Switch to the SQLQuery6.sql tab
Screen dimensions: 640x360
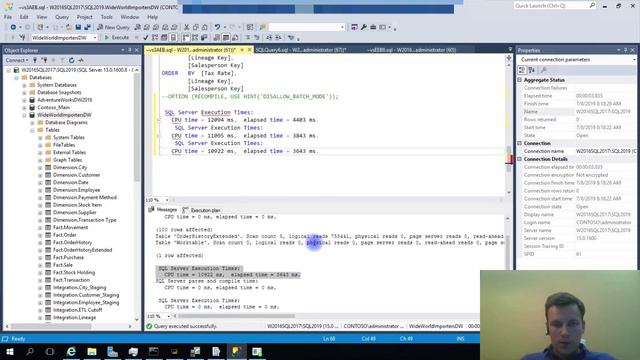tap(300, 50)
